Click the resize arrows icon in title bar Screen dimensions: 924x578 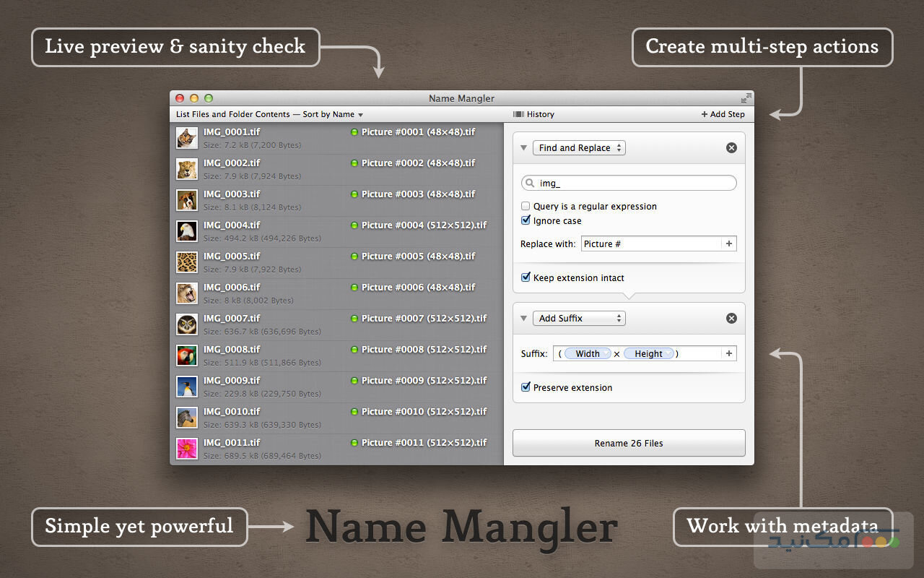pyautogui.click(x=746, y=98)
